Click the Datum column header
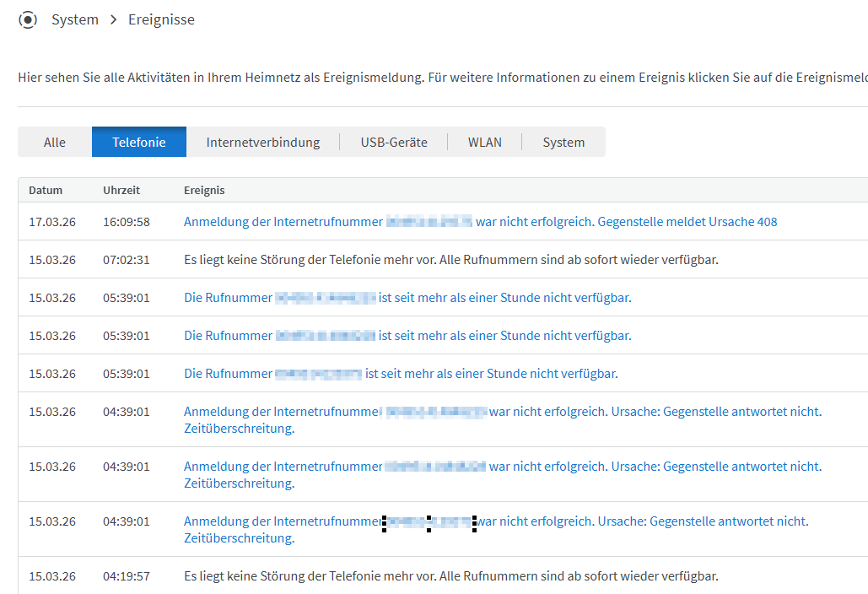Image resolution: width=868 pixels, height=594 pixels. point(46,191)
